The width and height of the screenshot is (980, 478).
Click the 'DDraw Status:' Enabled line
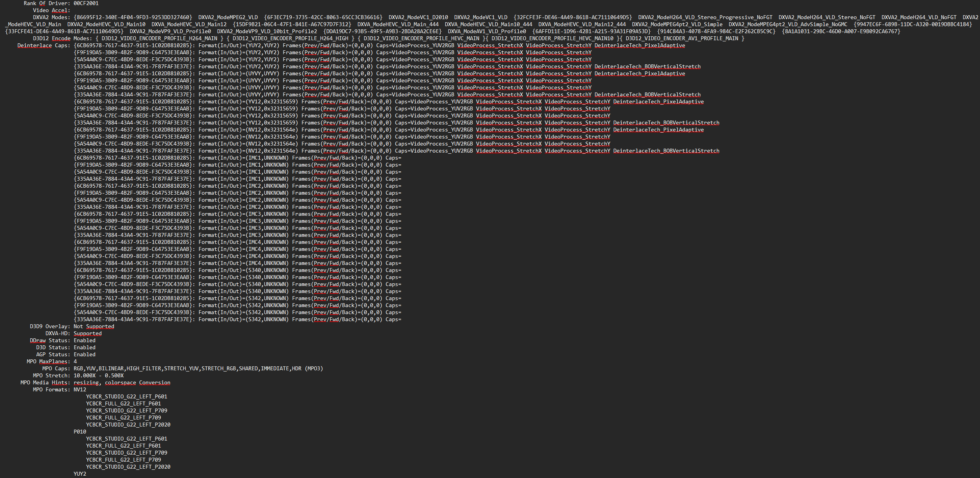pos(62,340)
